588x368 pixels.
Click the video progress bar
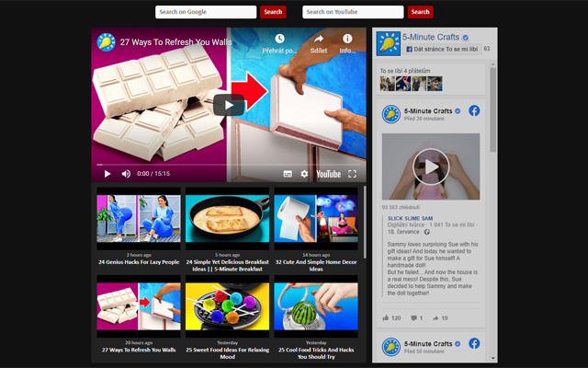(x=229, y=165)
